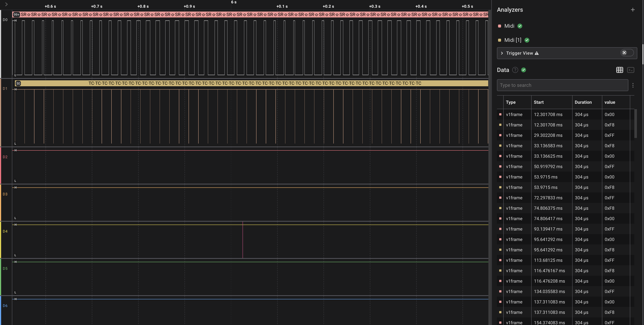Viewport: 644px width, 325px height.
Task: Click the Data help question mark icon
Action: (x=515, y=70)
